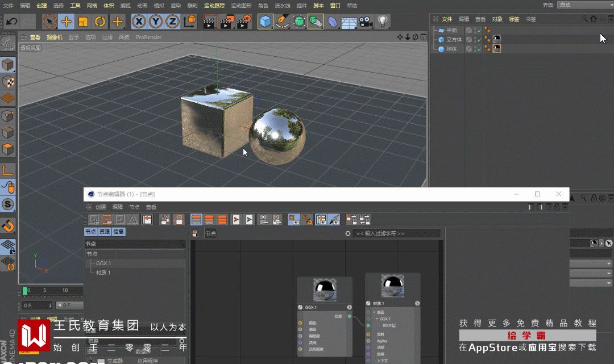Screen dimensions: 614x364
Task: Switch to Texture mode checkered icon
Action: click(8, 81)
